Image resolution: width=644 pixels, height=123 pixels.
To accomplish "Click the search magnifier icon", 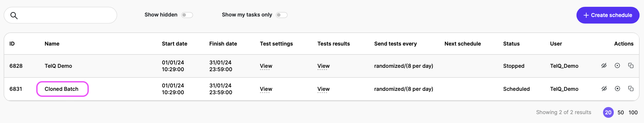I will point(14,16).
